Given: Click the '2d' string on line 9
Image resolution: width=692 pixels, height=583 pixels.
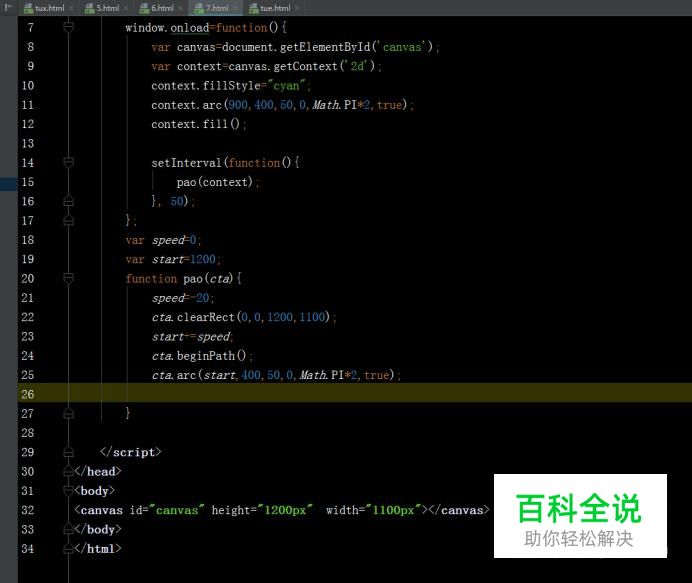Looking at the screenshot, I should [x=357, y=66].
